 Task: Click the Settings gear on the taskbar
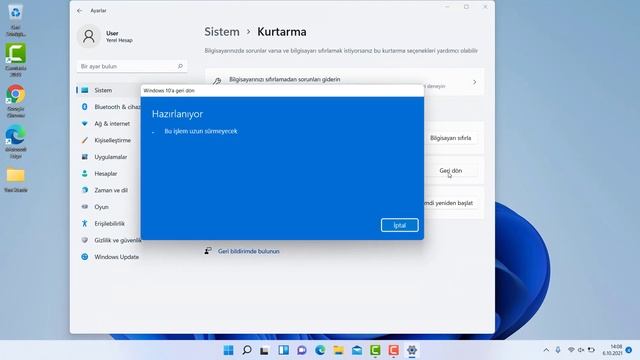click(412, 350)
